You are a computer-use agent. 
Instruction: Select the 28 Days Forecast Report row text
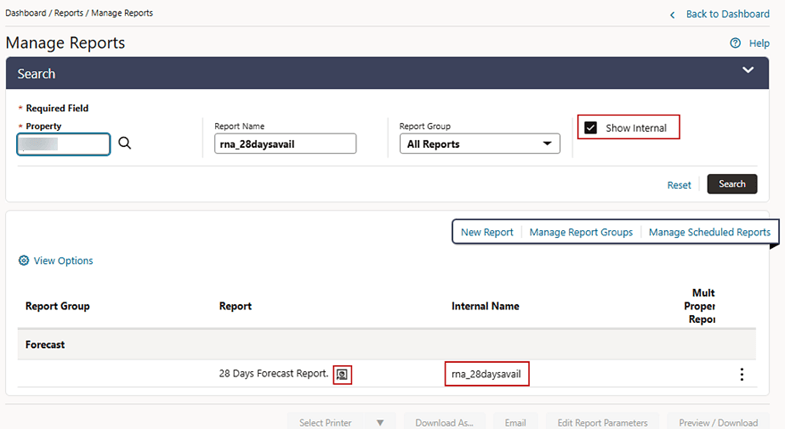point(273,373)
